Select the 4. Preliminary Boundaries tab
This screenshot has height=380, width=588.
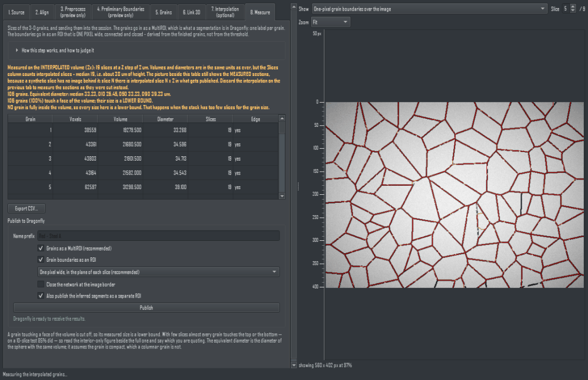click(121, 12)
